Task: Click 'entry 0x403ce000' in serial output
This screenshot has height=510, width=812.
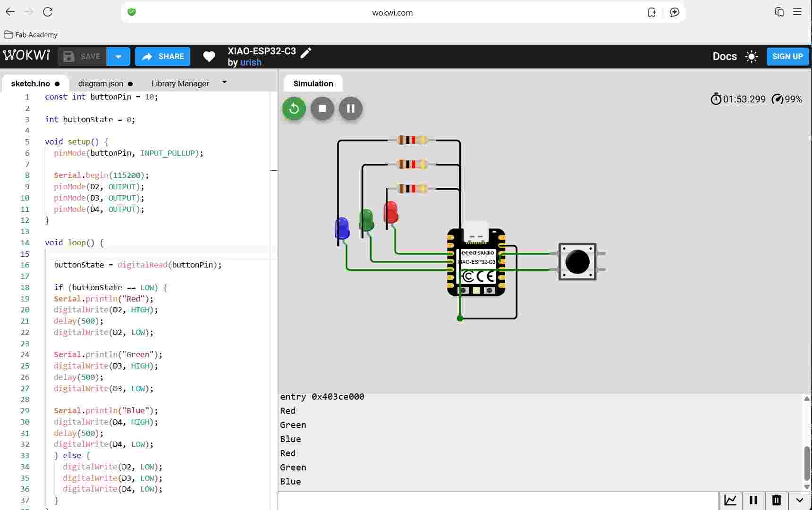Action: point(322,397)
